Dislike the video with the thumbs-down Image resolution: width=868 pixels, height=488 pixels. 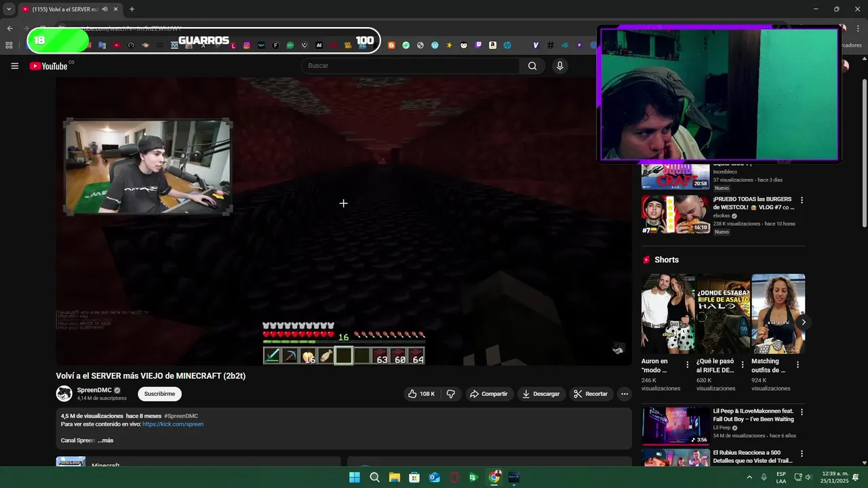click(450, 394)
